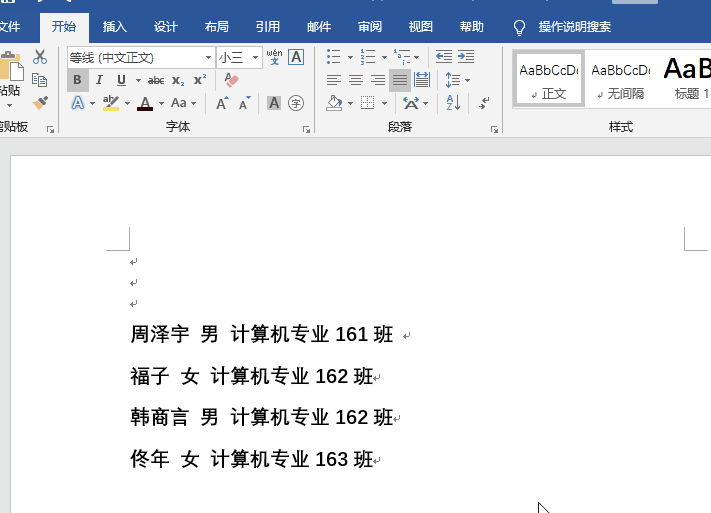Open the 帮助 tab
This screenshot has height=513, width=711.
pos(472,27)
